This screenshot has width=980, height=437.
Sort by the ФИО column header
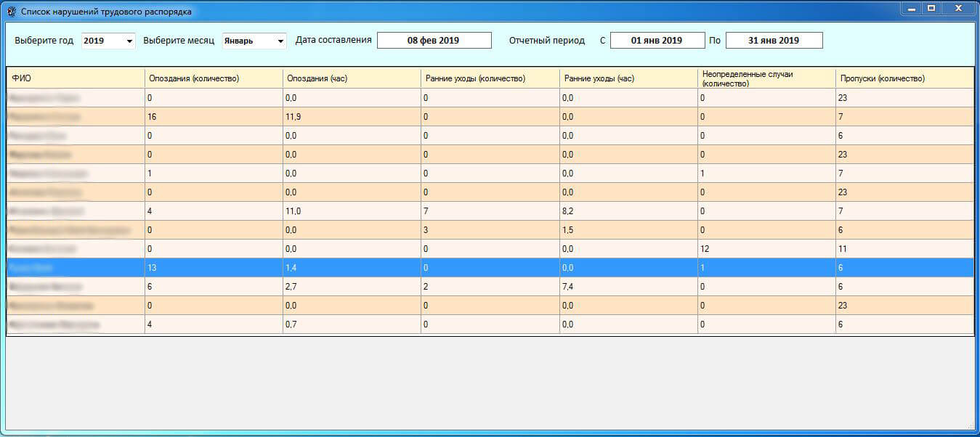[76, 78]
